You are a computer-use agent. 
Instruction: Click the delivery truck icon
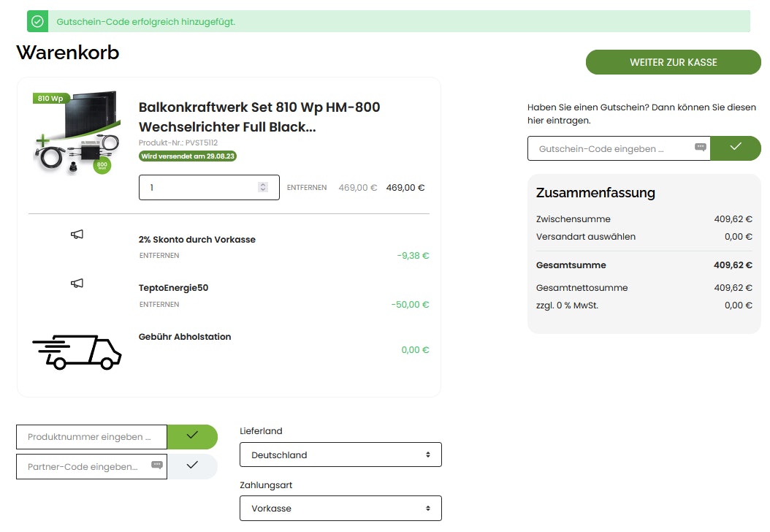tap(77, 351)
